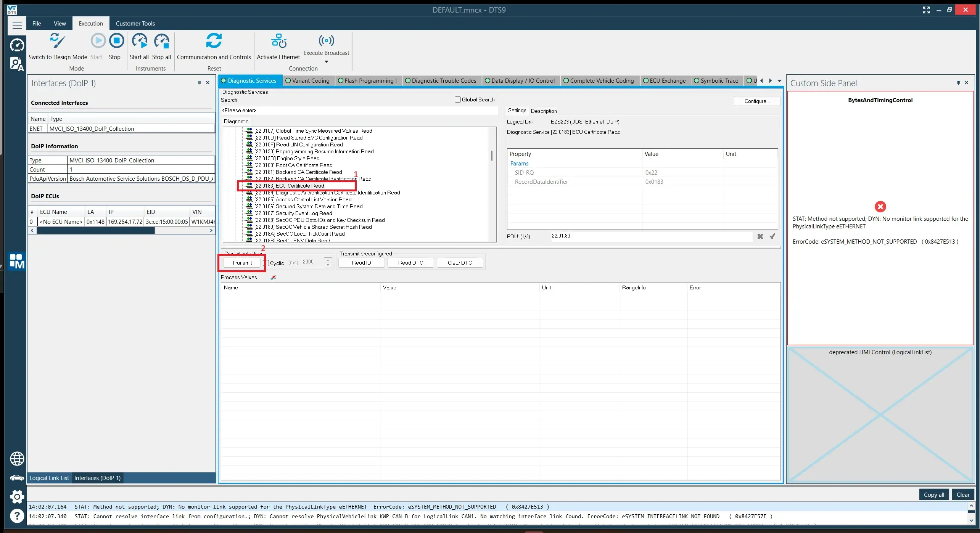Click the Transmit button
980x533 pixels.
tap(242, 263)
